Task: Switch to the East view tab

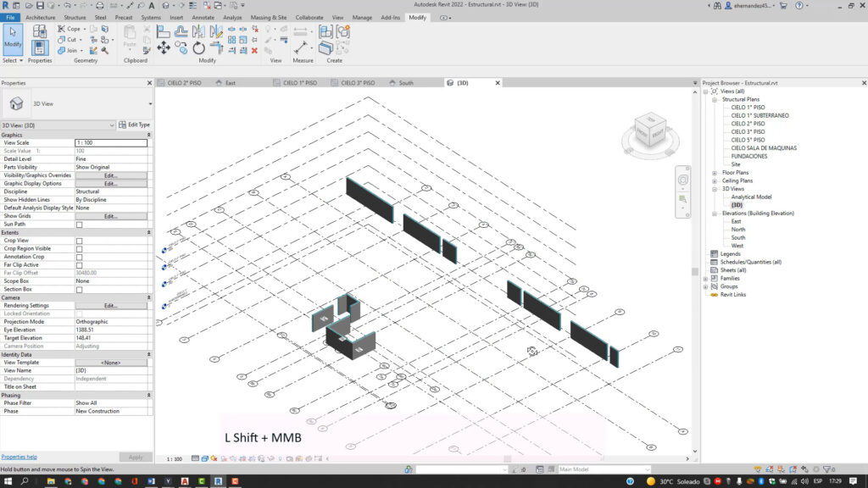Action: [231, 83]
